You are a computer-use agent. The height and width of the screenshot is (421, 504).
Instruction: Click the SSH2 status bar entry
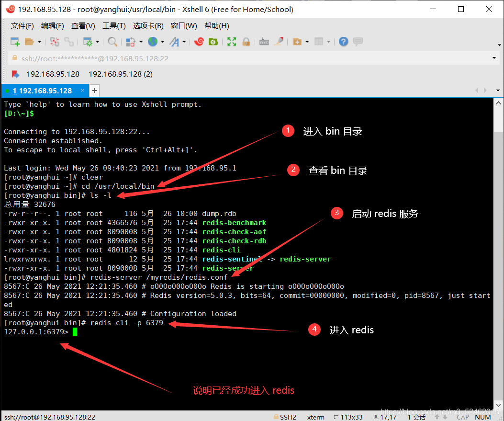tap(285, 417)
